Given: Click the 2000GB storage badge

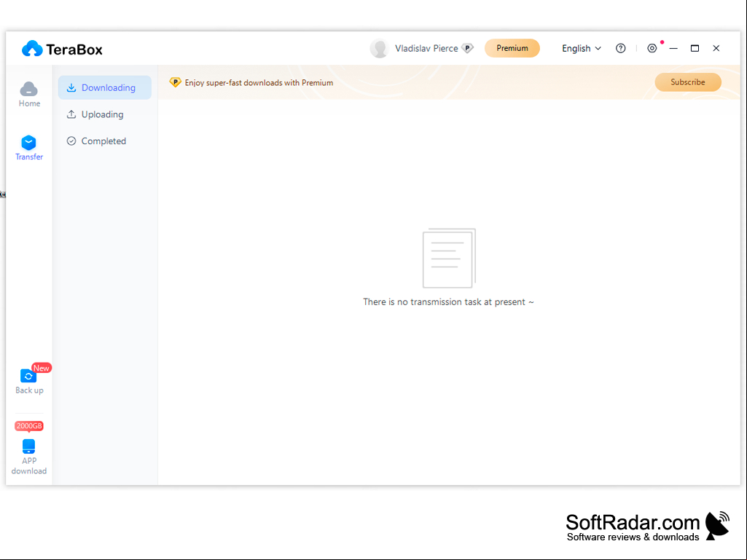Looking at the screenshot, I should 29,426.
